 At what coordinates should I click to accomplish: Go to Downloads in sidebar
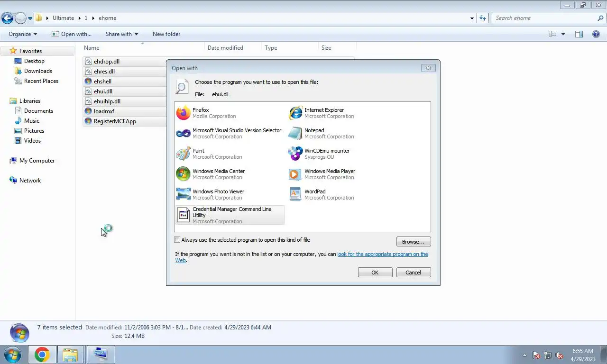[38, 71]
